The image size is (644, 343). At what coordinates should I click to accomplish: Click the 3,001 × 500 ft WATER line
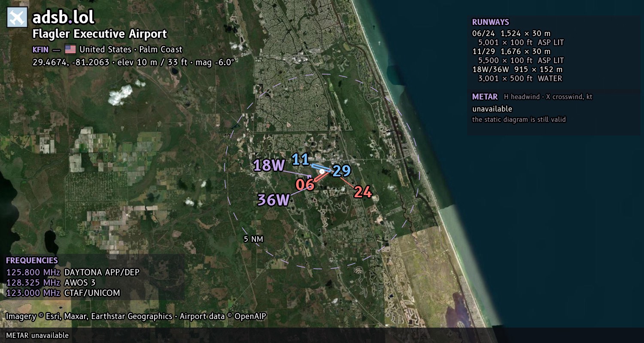point(520,78)
